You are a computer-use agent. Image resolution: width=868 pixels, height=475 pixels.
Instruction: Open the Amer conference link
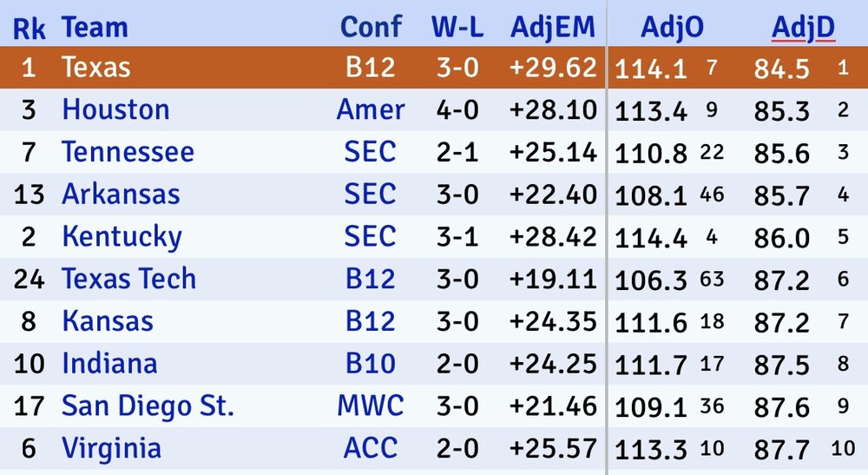coord(371,110)
